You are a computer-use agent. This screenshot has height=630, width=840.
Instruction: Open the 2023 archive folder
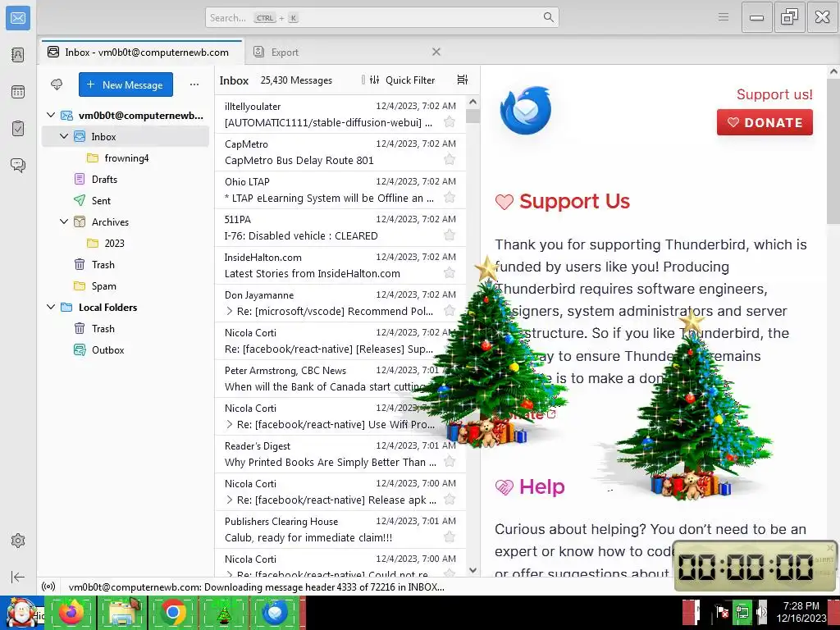click(126, 243)
